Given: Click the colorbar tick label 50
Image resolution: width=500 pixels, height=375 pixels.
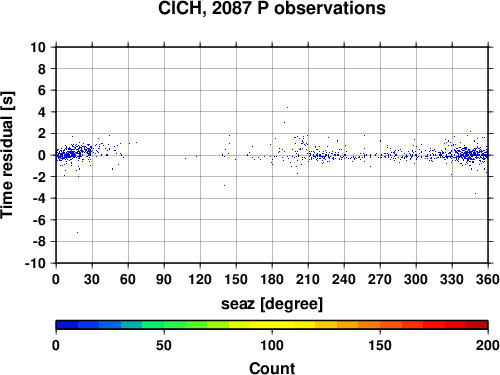Looking at the screenshot, I should pos(164,345).
